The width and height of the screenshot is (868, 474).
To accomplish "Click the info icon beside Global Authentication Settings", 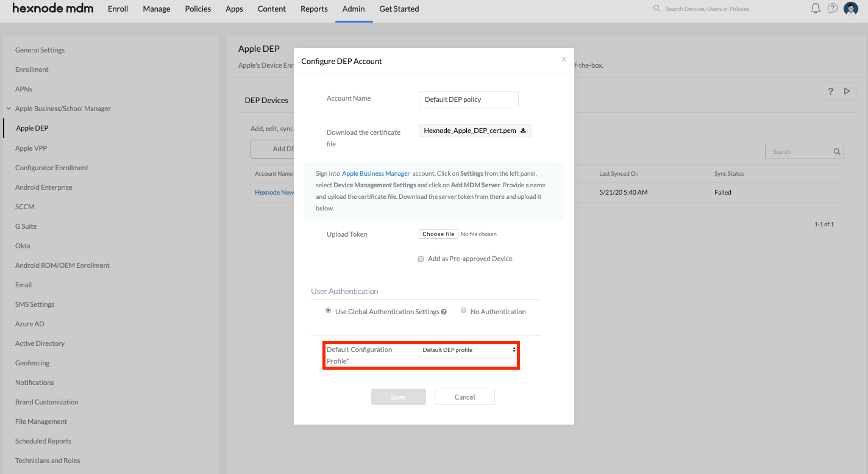I will [444, 312].
